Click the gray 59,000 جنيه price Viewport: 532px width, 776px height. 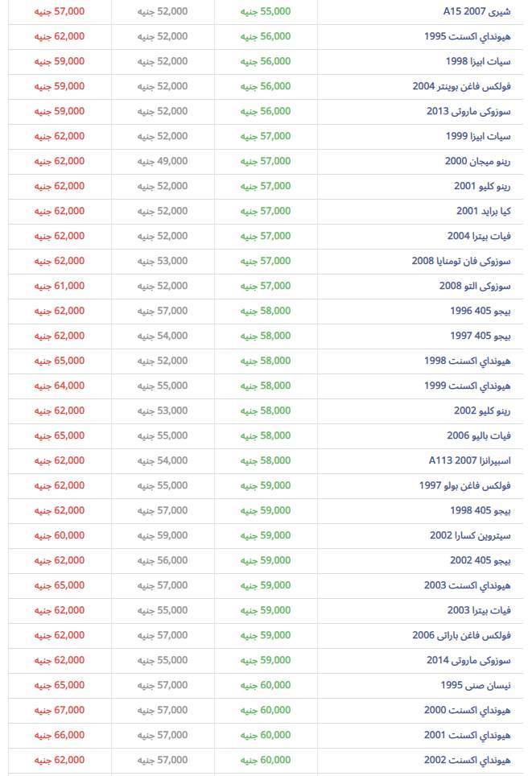click(x=163, y=535)
